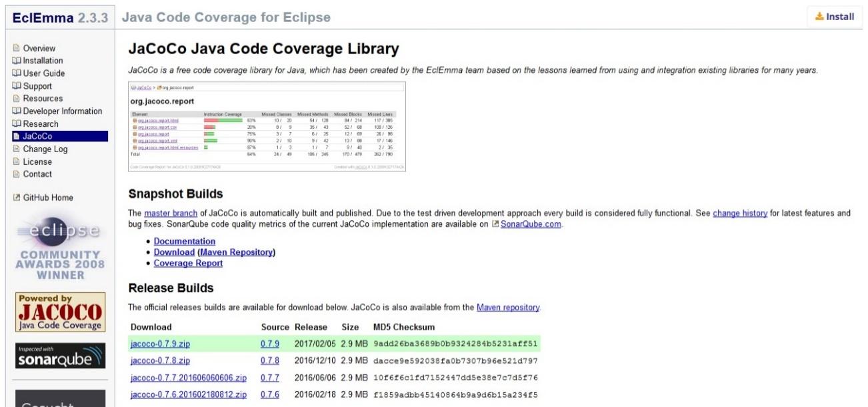Open the org.jacoco.report coverage screenshot
The image size is (868, 407).
click(x=267, y=127)
